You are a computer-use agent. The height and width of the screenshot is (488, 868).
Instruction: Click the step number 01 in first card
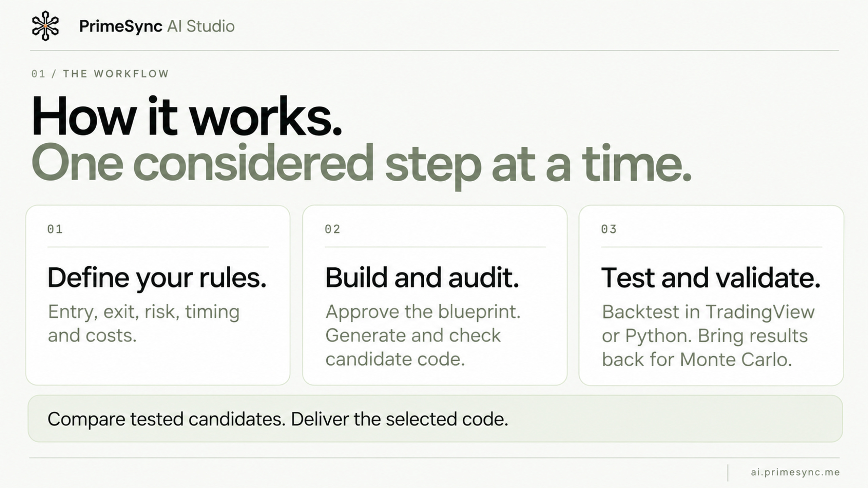pos(55,229)
